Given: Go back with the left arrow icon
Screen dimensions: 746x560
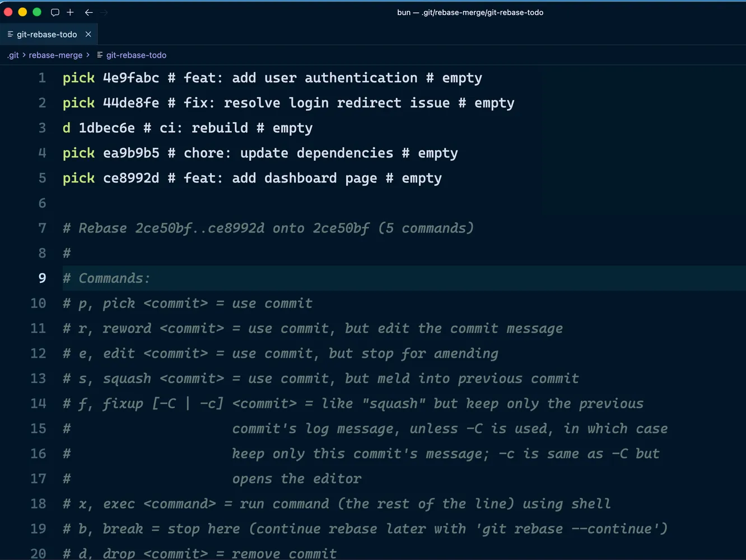Looking at the screenshot, I should click(x=88, y=12).
